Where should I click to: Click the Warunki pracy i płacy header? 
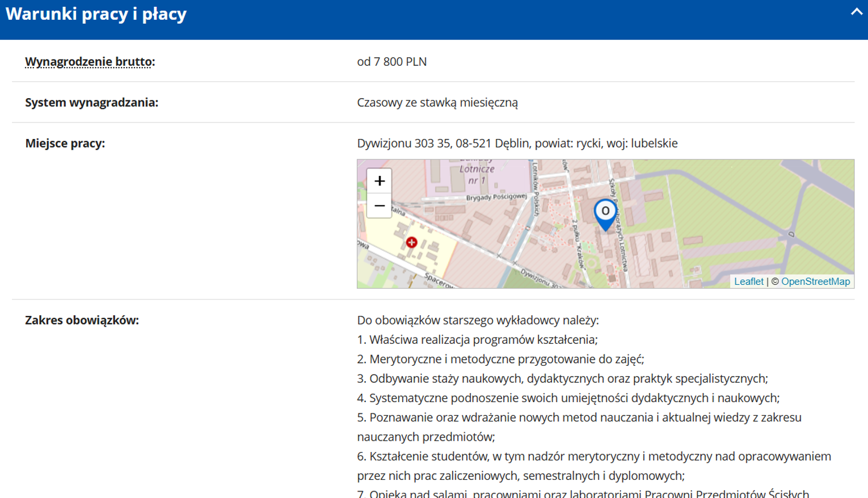pos(96,14)
